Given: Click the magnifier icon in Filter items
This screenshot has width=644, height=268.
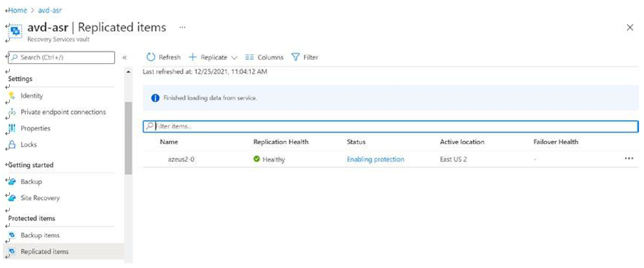Looking at the screenshot, I should 150,126.
